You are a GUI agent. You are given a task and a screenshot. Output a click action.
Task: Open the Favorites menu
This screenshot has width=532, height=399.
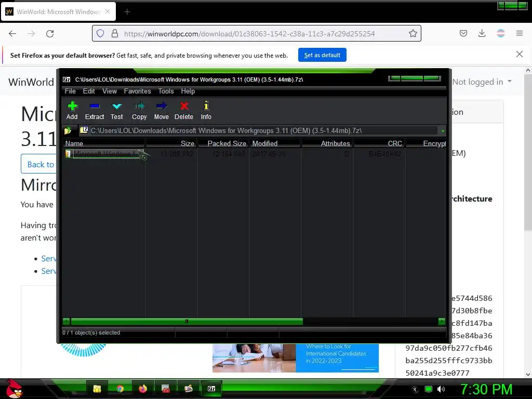pyautogui.click(x=137, y=91)
